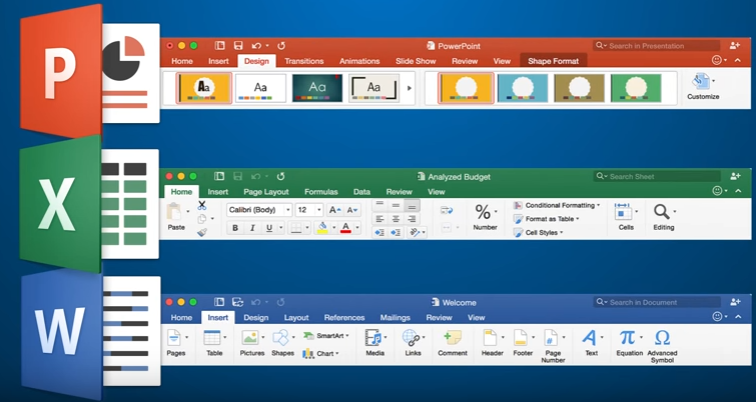Click Word Shapes icon
Screen dimensions: 756x402
pyautogui.click(x=281, y=338)
